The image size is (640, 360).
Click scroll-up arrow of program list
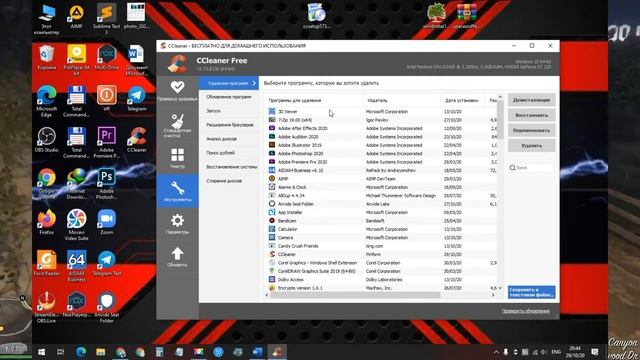tap(500, 97)
